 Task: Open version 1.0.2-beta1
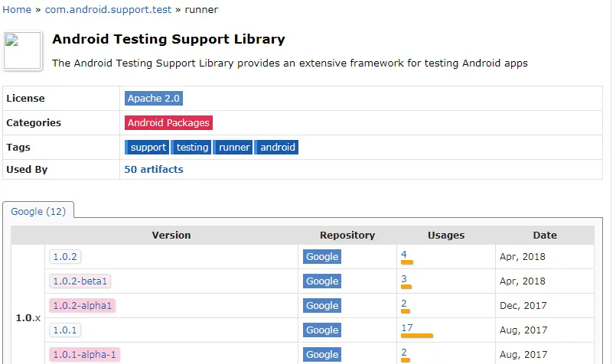point(80,281)
